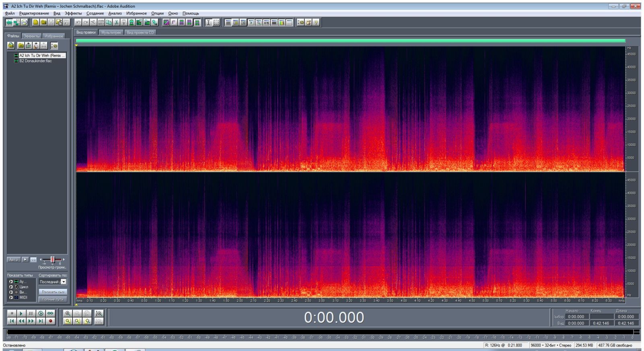Zoom to right edge of selection
This screenshot has height=351, width=644.
(x=87, y=321)
